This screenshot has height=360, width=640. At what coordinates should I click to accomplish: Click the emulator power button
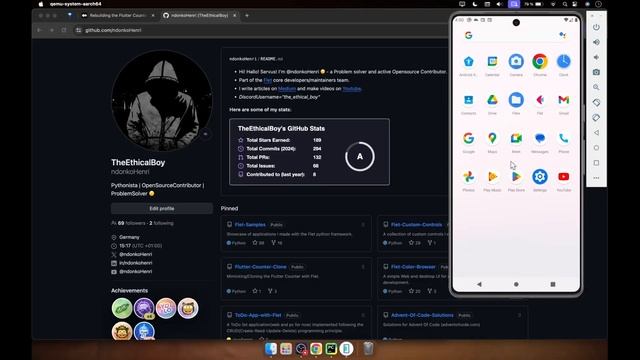(x=596, y=27)
